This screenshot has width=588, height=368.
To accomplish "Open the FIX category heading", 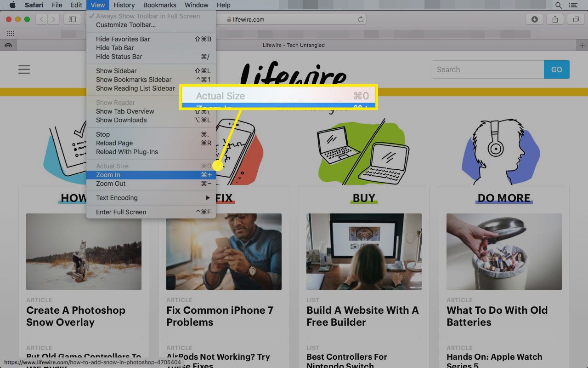I will 225,198.
